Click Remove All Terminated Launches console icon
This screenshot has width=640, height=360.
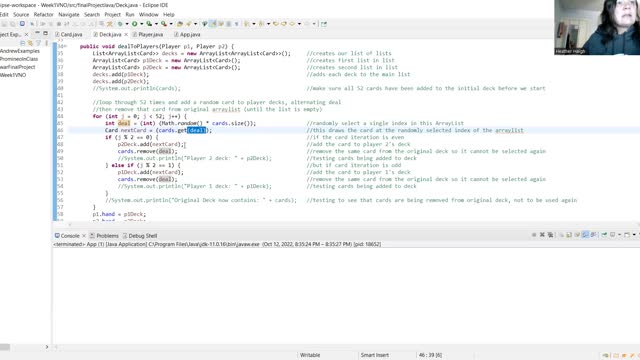[x=551, y=235]
